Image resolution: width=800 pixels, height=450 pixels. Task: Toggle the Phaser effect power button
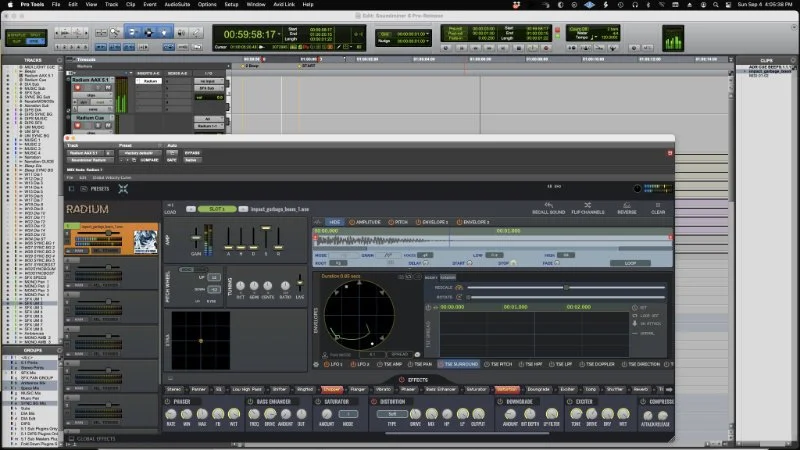(167, 402)
